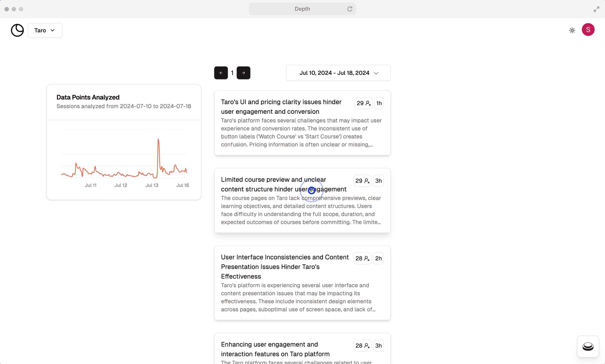The image size is (605, 364).
Task: Open the Taro project dropdown
Action: point(45,30)
